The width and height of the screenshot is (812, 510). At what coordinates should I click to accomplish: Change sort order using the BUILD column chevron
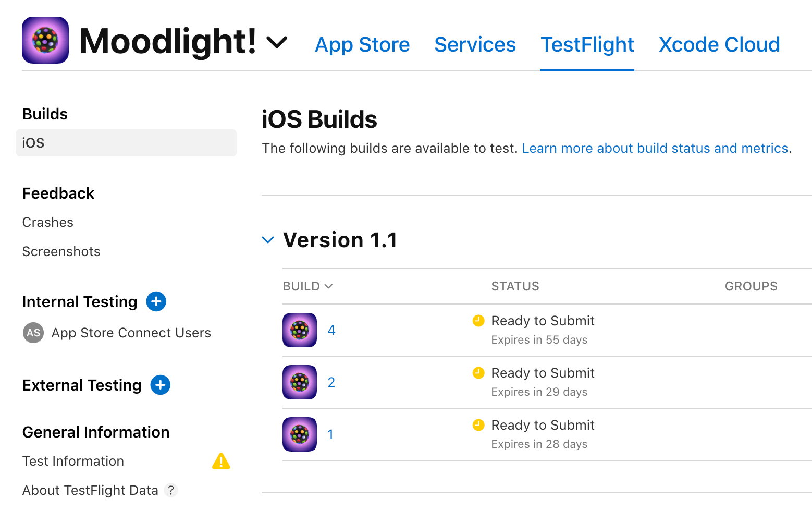[x=328, y=286]
